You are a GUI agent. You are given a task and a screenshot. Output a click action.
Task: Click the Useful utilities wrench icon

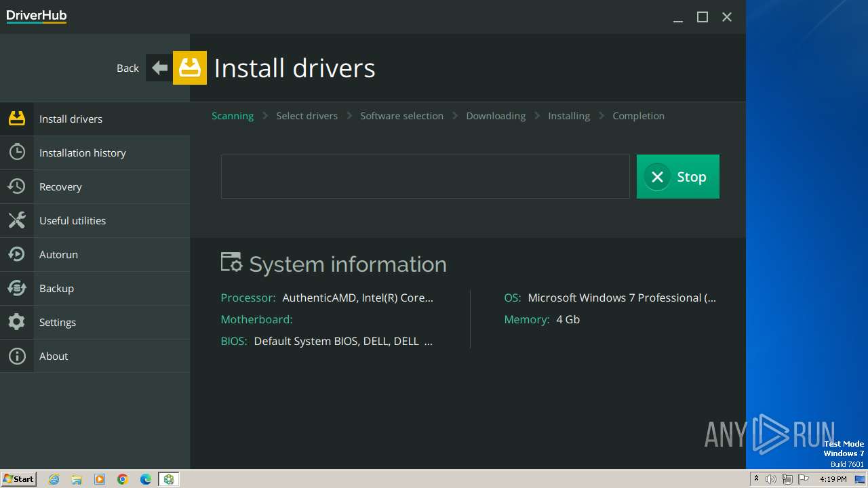(x=17, y=220)
